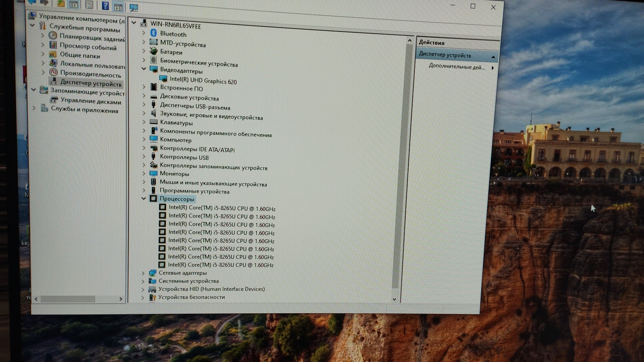Open Управление дисками in left tree
644x362 pixels.
point(91,101)
